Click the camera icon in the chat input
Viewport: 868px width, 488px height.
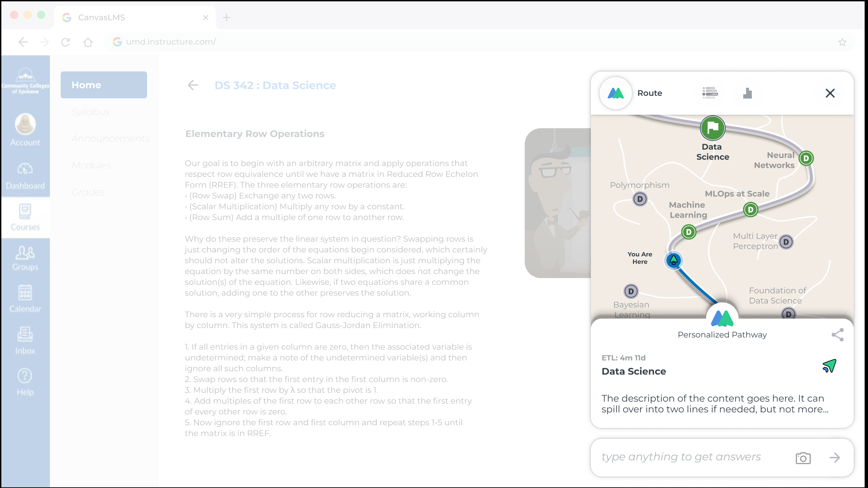[803, 458]
